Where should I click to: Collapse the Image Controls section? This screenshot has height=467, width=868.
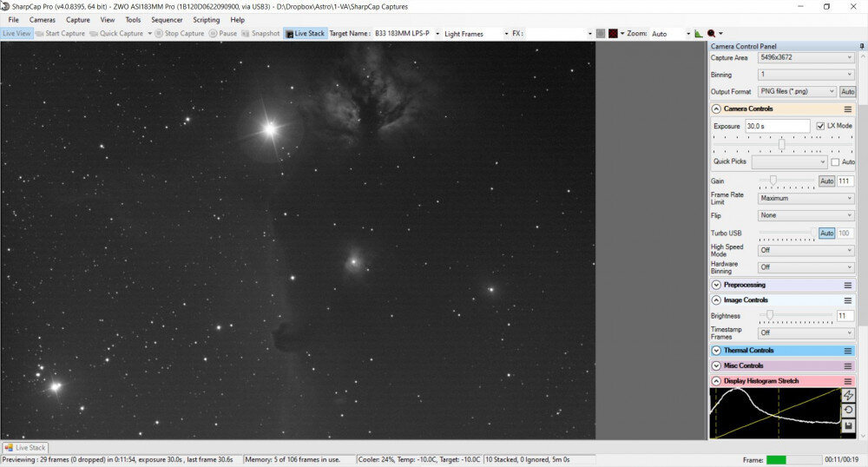(716, 299)
